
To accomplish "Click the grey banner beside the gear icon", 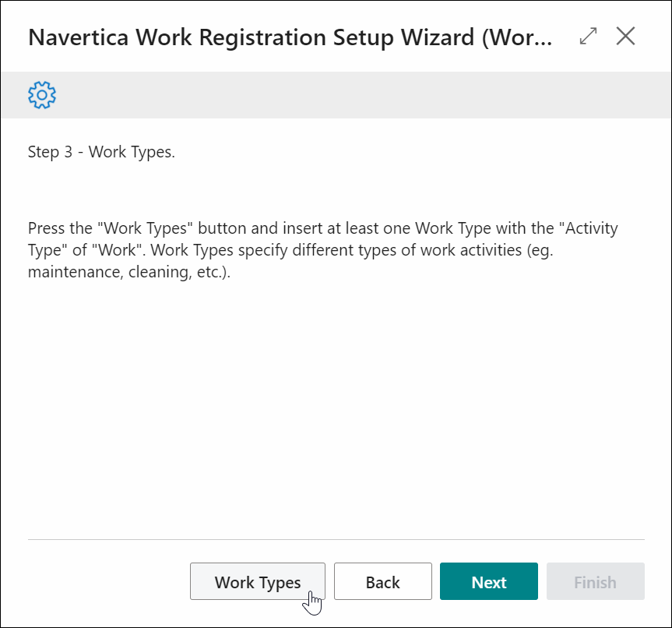I will 336,95.
